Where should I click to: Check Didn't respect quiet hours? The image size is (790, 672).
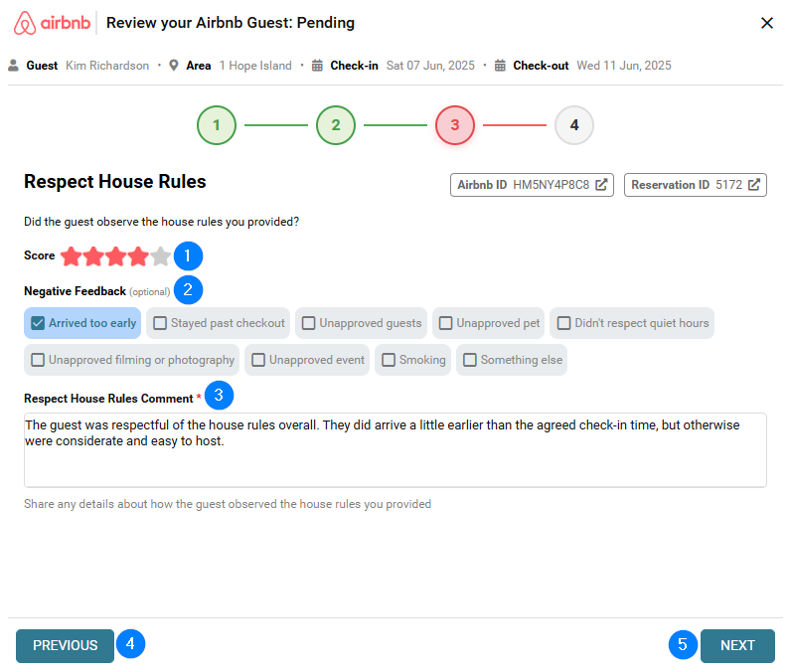click(563, 323)
